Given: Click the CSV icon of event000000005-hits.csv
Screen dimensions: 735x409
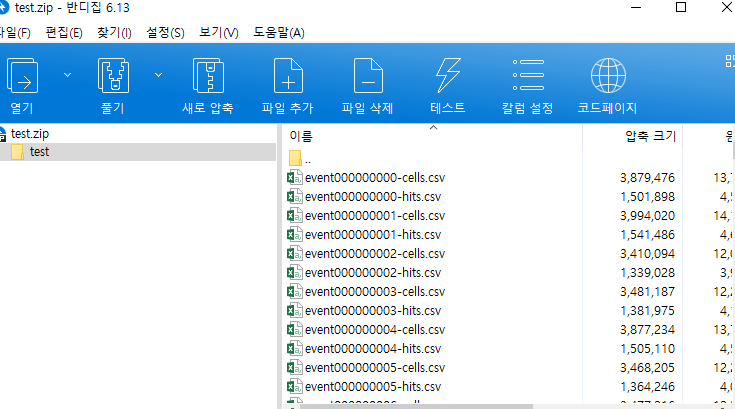Looking at the screenshot, I should (x=294, y=386).
